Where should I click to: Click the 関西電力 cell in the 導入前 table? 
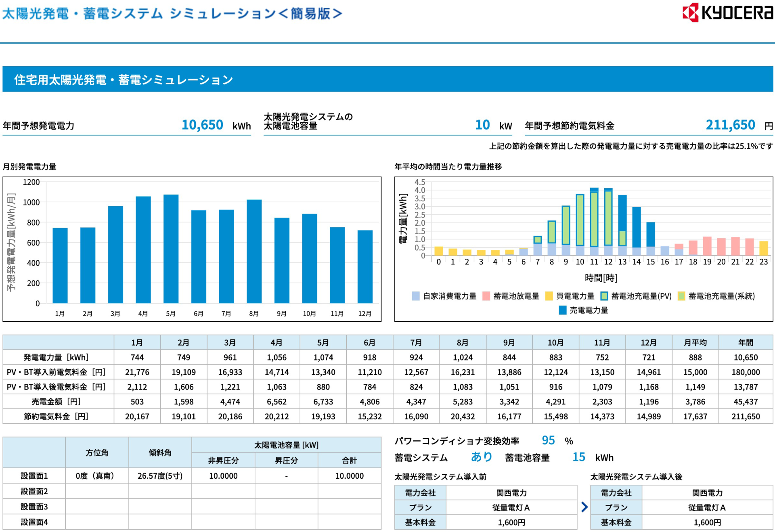pyautogui.click(x=511, y=493)
